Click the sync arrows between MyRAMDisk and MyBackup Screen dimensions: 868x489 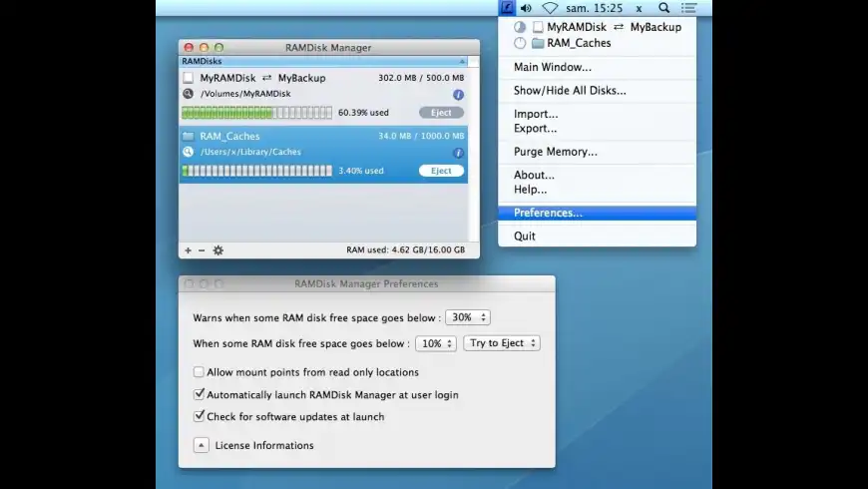pyautogui.click(x=266, y=78)
